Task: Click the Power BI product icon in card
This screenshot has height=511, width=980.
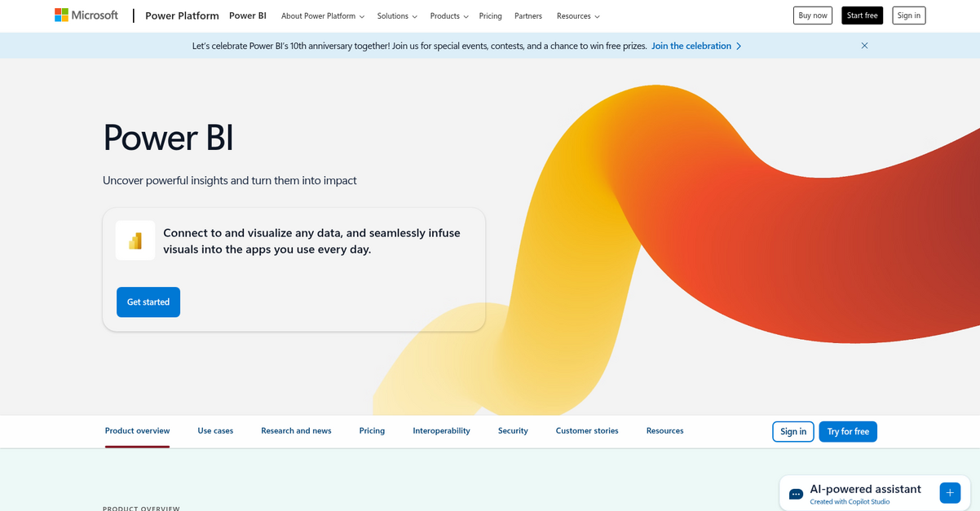Action: [x=135, y=240]
